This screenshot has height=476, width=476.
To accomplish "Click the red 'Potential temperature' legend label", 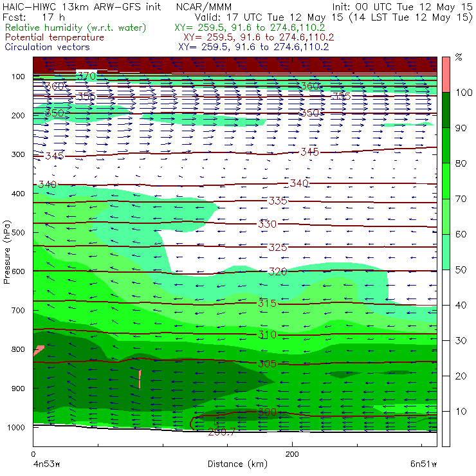I will coord(55,37).
